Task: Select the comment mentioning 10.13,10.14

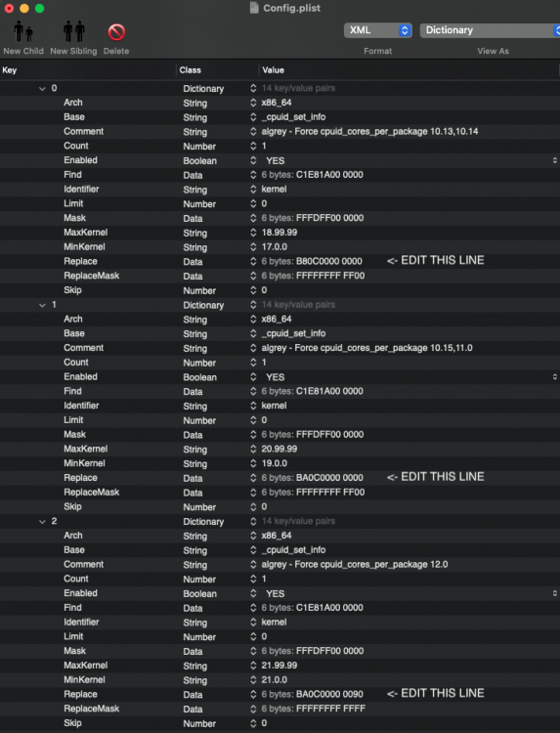Action: 369,131
